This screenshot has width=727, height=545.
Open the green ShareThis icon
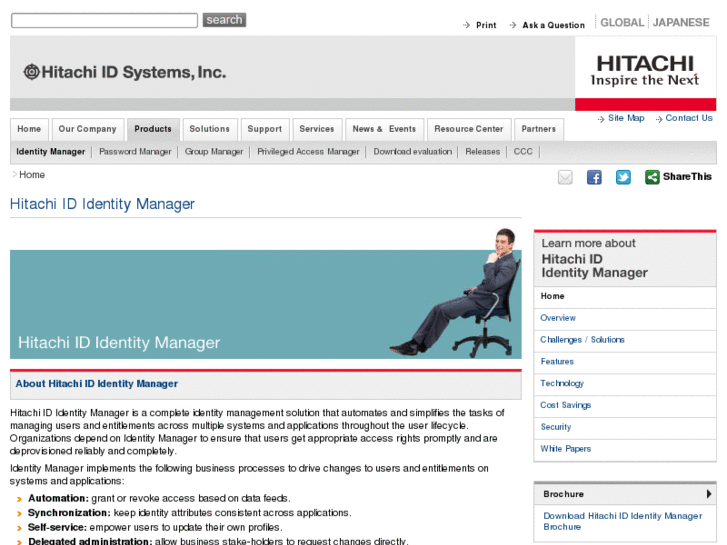pyautogui.click(x=652, y=177)
